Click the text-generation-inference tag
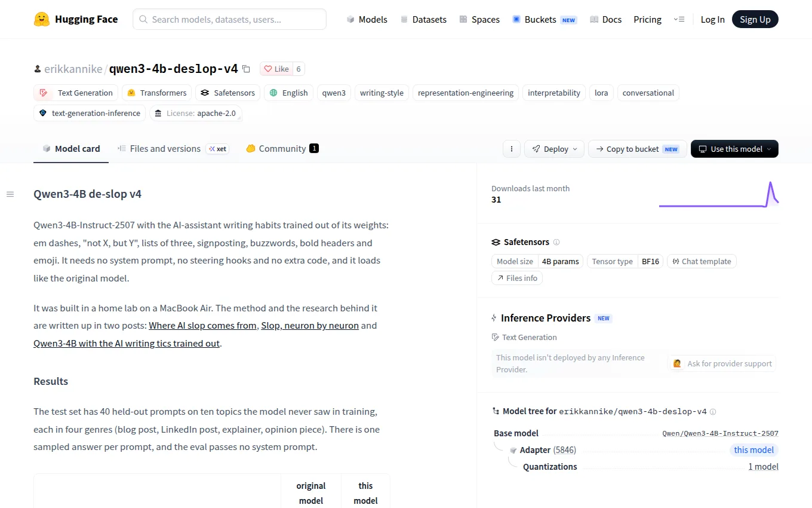The height and width of the screenshot is (508, 812). pyautogui.click(x=90, y=113)
